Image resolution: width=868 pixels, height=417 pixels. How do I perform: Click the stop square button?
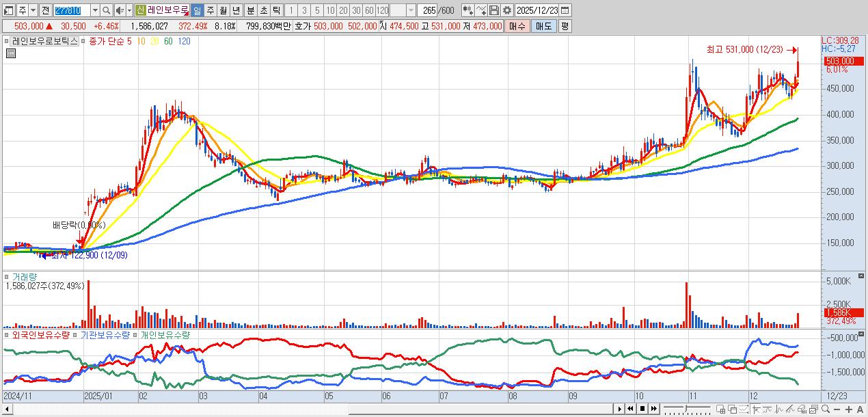tap(642, 409)
